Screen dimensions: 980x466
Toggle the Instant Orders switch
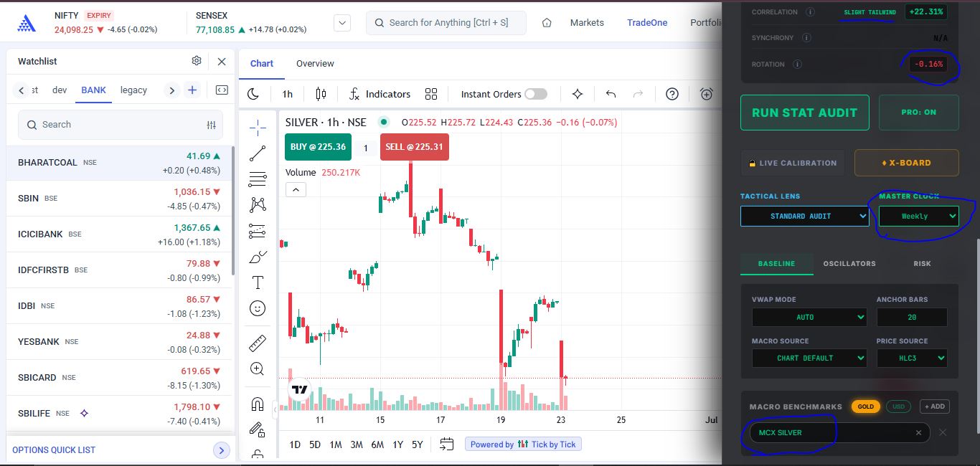point(535,94)
